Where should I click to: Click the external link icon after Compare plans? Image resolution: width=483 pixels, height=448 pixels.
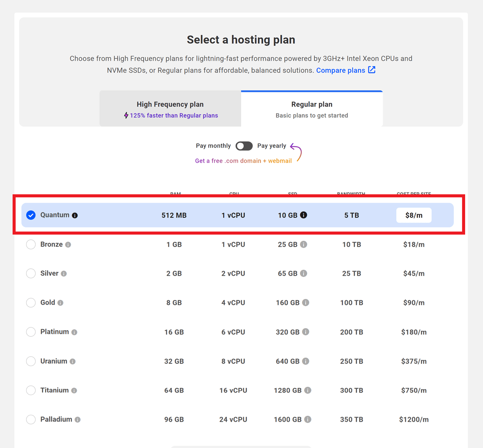click(x=372, y=70)
